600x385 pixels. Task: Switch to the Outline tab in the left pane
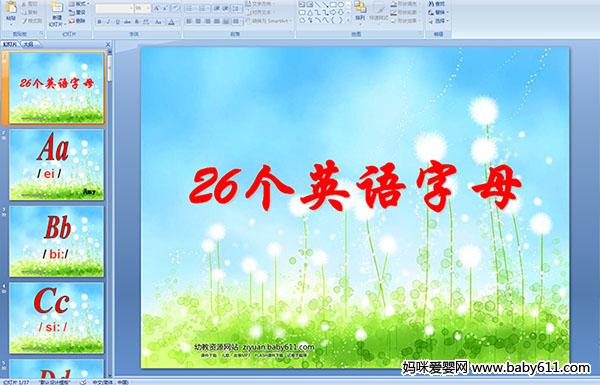[29, 44]
